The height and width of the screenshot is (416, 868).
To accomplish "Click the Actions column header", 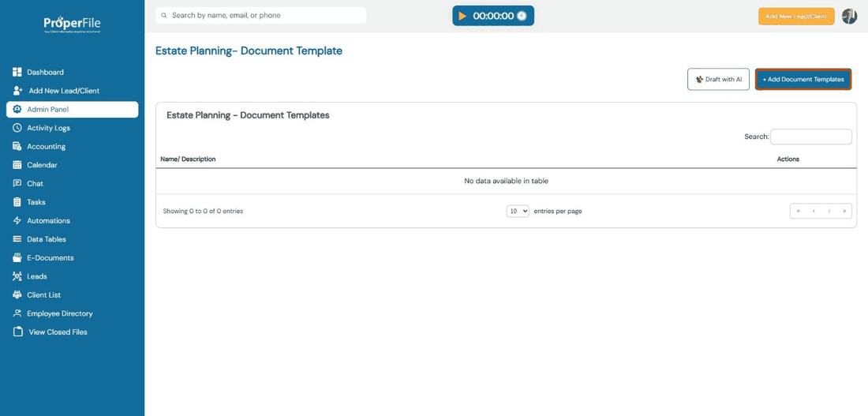I will pyautogui.click(x=788, y=159).
